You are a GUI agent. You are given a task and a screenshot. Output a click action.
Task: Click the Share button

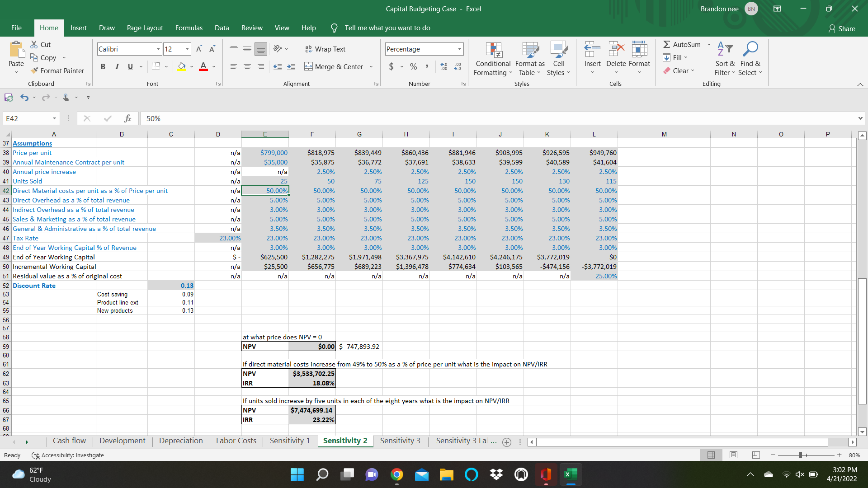point(842,28)
